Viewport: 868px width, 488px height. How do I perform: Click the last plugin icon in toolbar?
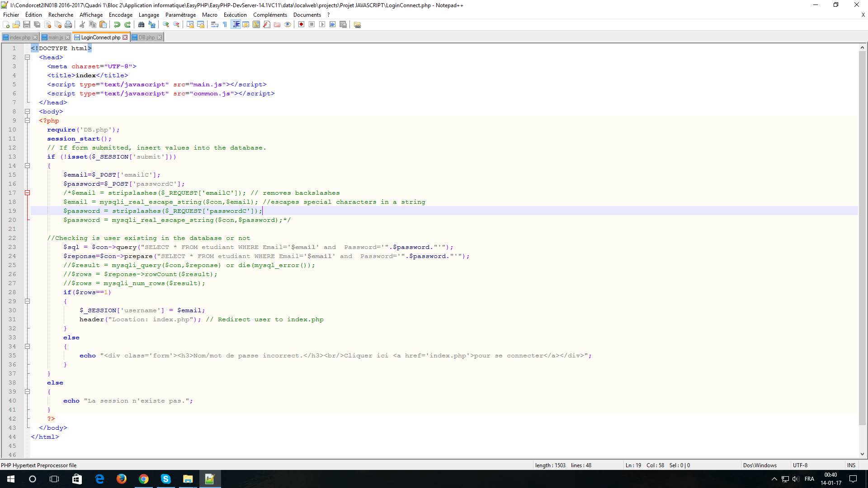pyautogui.click(x=357, y=25)
